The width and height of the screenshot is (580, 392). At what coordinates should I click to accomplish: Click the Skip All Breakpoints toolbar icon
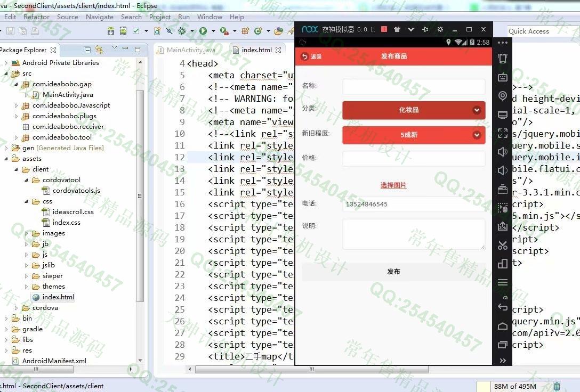click(x=170, y=31)
